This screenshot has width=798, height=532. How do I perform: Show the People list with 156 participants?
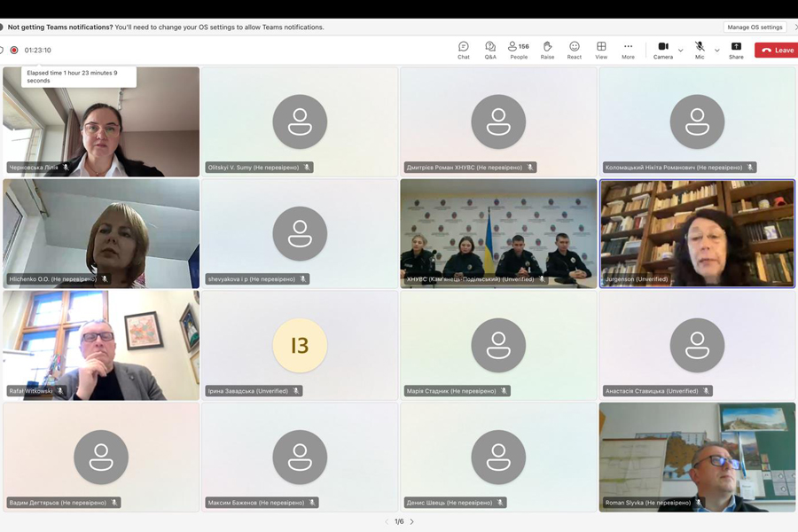tap(519, 50)
